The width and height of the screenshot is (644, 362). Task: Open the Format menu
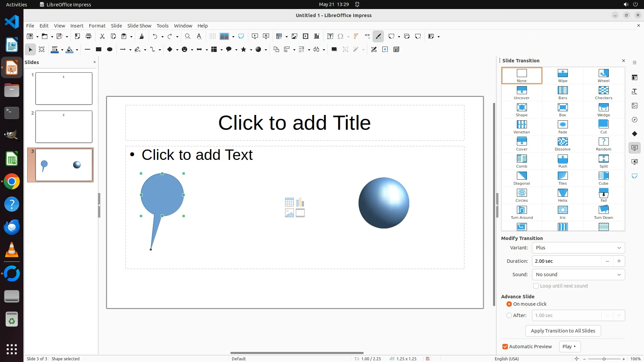pos(97,26)
